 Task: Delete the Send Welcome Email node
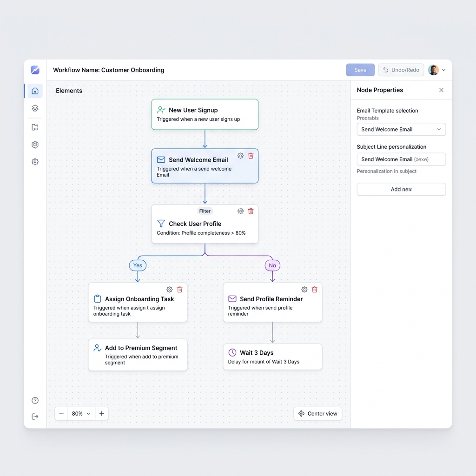tap(251, 156)
